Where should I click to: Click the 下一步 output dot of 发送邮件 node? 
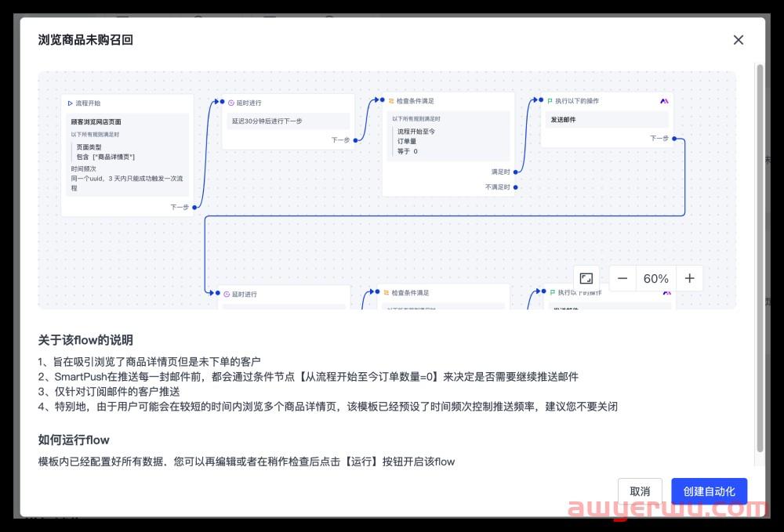pos(674,139)
